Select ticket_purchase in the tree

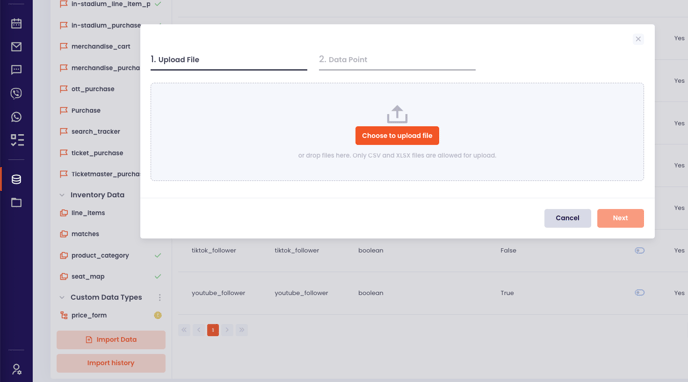97,153
